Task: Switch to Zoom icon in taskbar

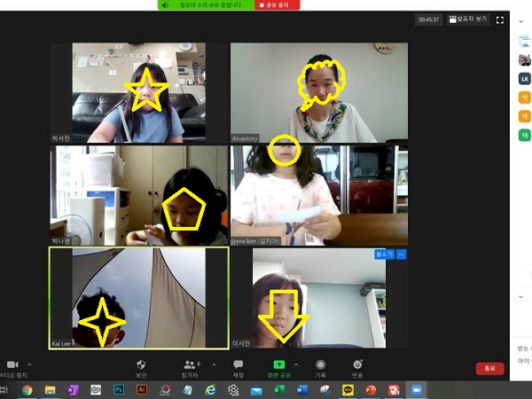Action: (x=417, y=390)
